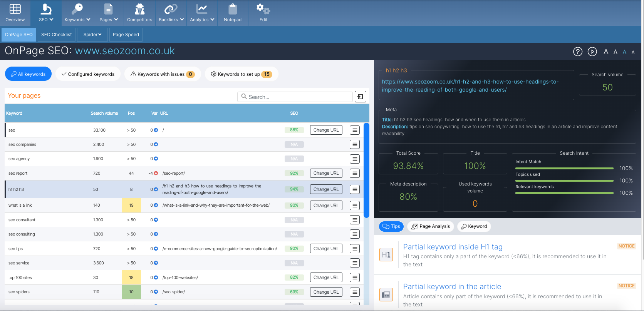
Task: Select the highlighted blue font size A
Action: point(624,52)
